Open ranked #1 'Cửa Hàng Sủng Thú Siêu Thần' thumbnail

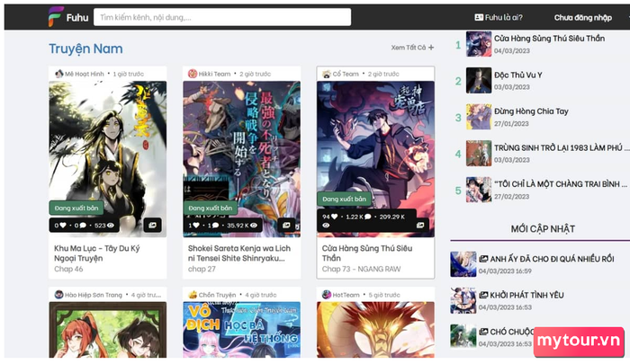[x=479, y=44]
